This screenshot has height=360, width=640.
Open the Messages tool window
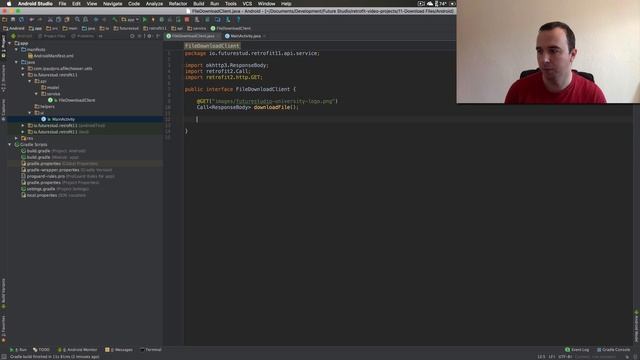click(119, 350)
